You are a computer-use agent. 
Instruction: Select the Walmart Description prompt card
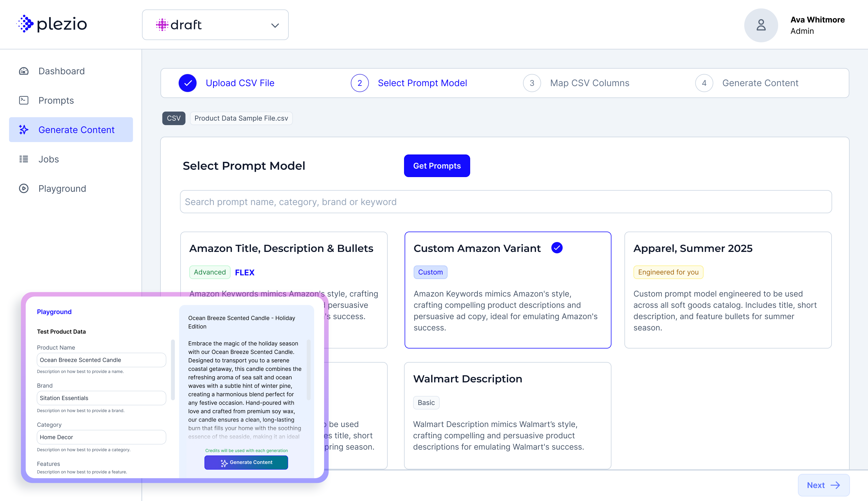507,415
